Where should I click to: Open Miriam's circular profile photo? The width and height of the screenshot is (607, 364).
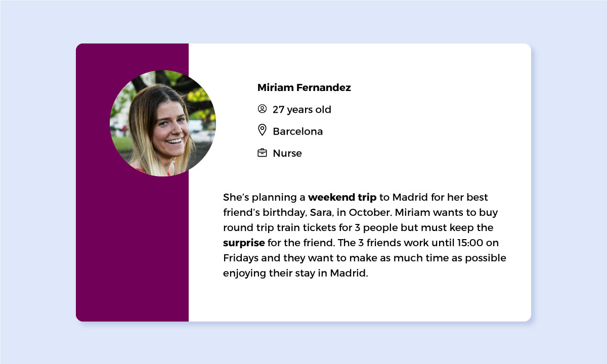[x=163, y=123]
